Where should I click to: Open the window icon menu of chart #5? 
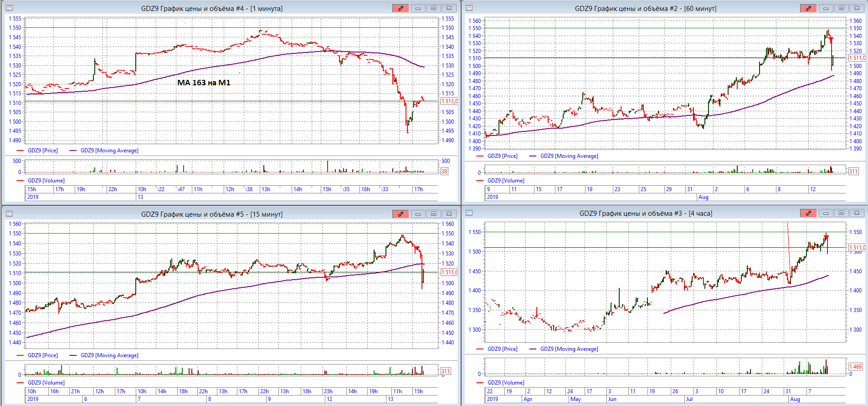(x=9, y=214)
